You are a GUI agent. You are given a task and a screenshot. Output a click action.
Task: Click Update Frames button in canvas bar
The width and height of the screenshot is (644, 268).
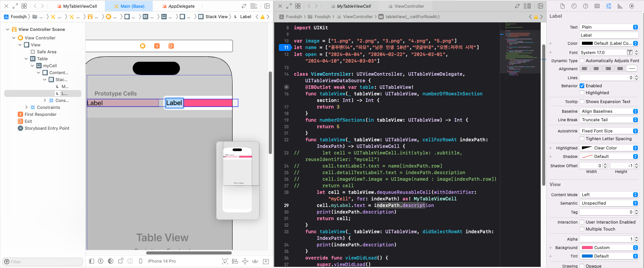(x=225, y=261)
